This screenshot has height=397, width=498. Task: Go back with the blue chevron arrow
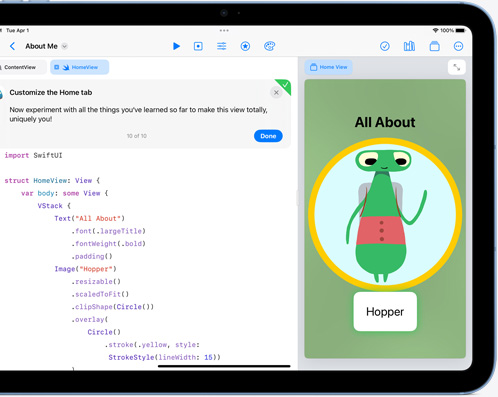click(x=12, y=46)
